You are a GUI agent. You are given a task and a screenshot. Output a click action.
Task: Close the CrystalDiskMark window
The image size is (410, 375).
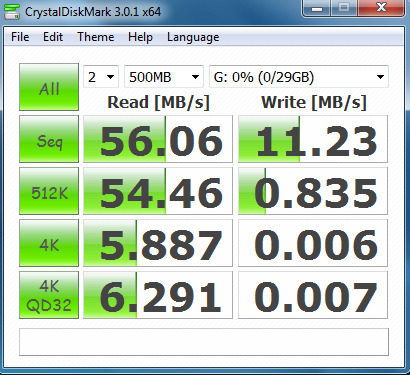tap(381, 8)
